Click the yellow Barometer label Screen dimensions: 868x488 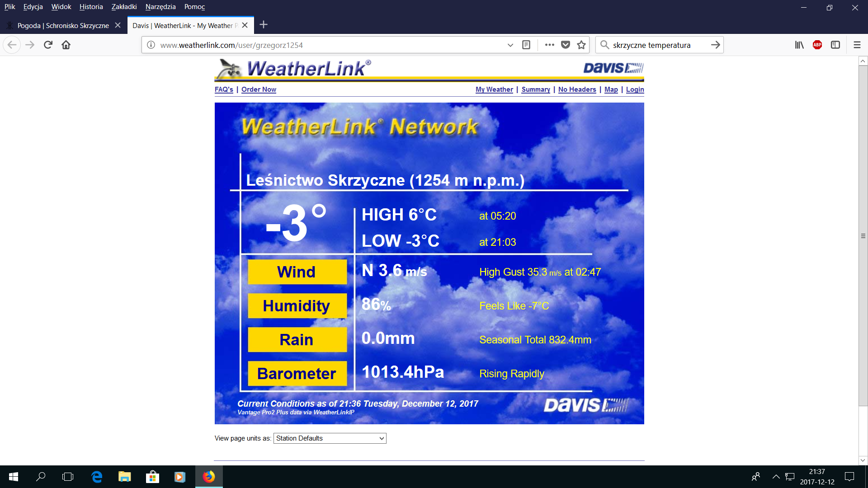pos(297,374)
